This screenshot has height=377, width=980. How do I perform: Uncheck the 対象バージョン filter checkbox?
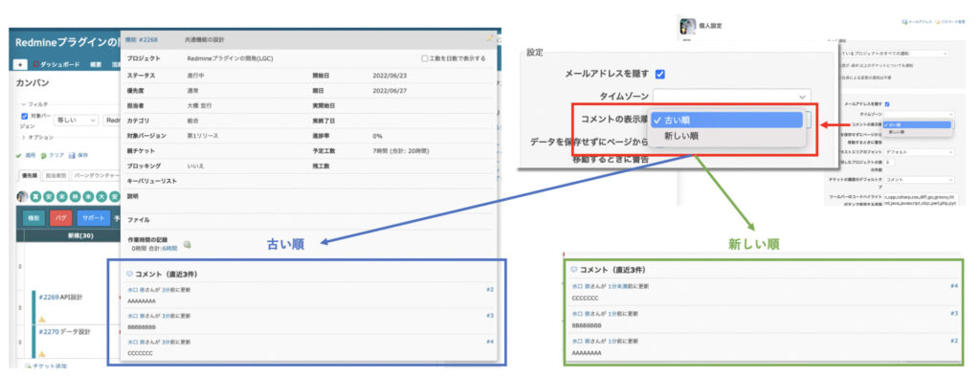pyautogui.click(x=24, y=116)
